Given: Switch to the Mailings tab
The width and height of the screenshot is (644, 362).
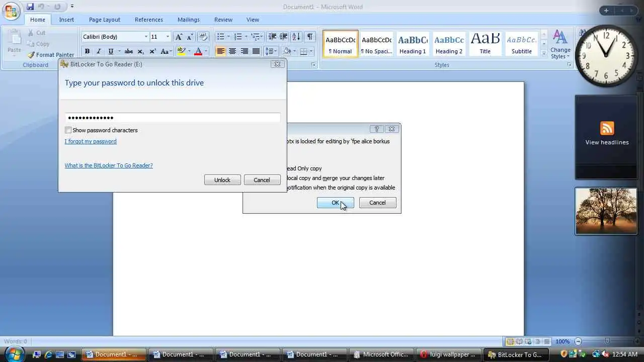Looking at the screenshot, I should click(189, 20).
